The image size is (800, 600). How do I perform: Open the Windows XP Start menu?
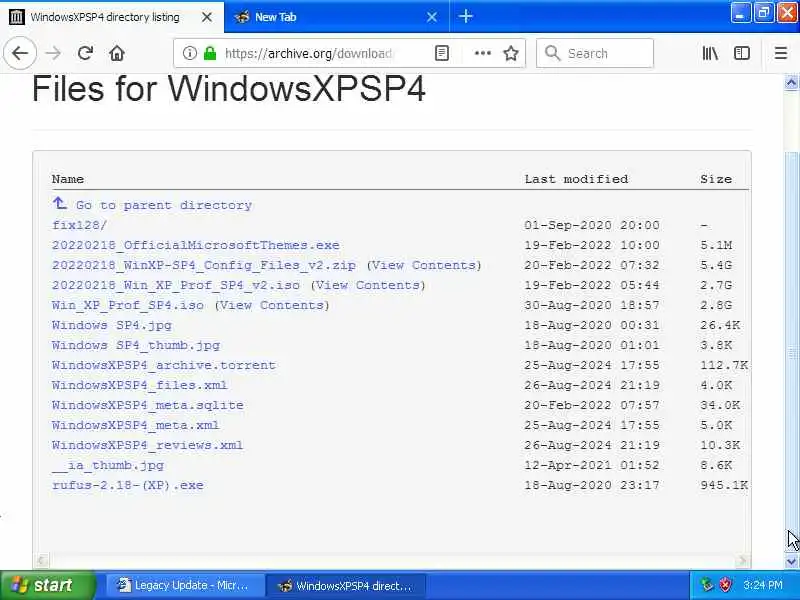pos(47,585)
